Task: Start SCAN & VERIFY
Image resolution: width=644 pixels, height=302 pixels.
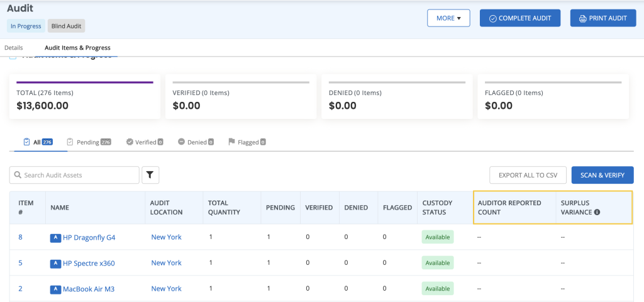Action: (x=602, y=175)
